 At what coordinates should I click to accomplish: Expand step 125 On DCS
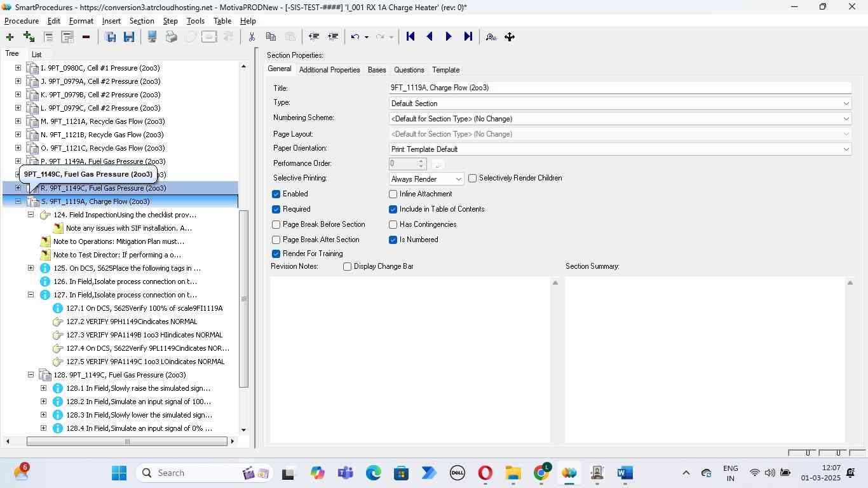pyautogui.click(x=31, y=268)
